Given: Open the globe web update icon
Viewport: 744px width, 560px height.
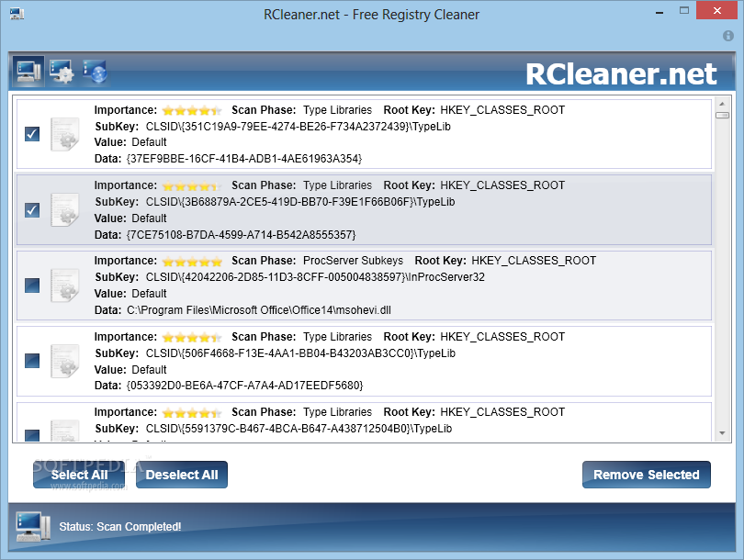Looking at the screenshot, I should click(95, 72).
